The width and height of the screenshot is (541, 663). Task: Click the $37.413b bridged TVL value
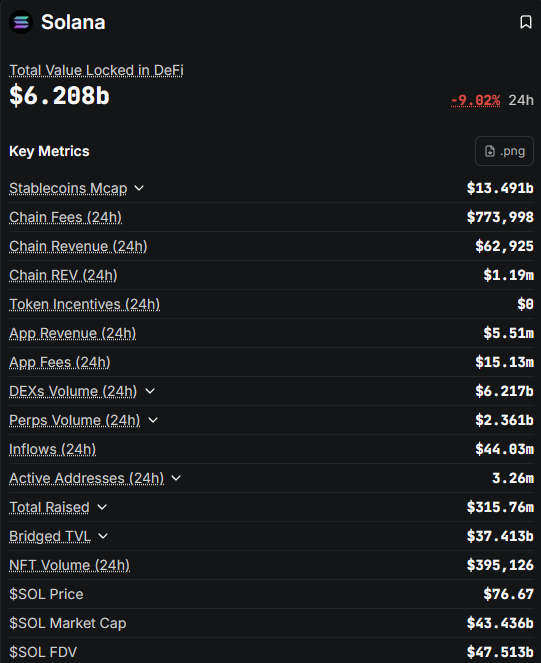[x=500, y=536]
